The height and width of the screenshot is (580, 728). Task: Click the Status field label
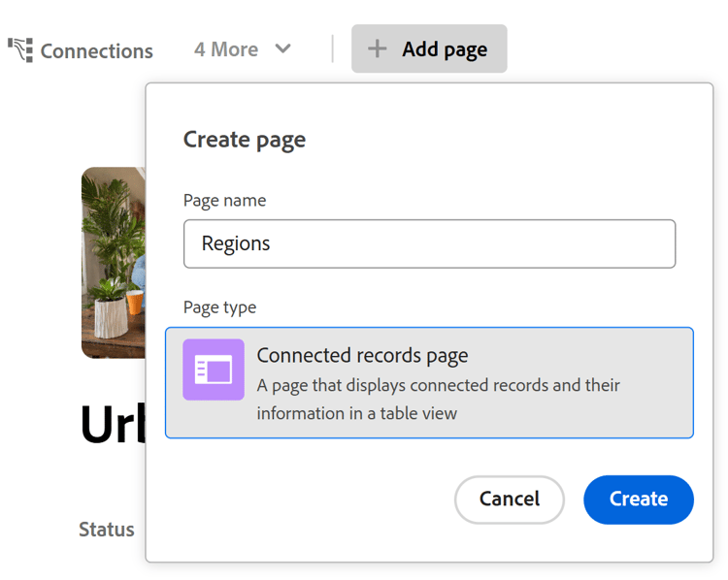point(107,530)
